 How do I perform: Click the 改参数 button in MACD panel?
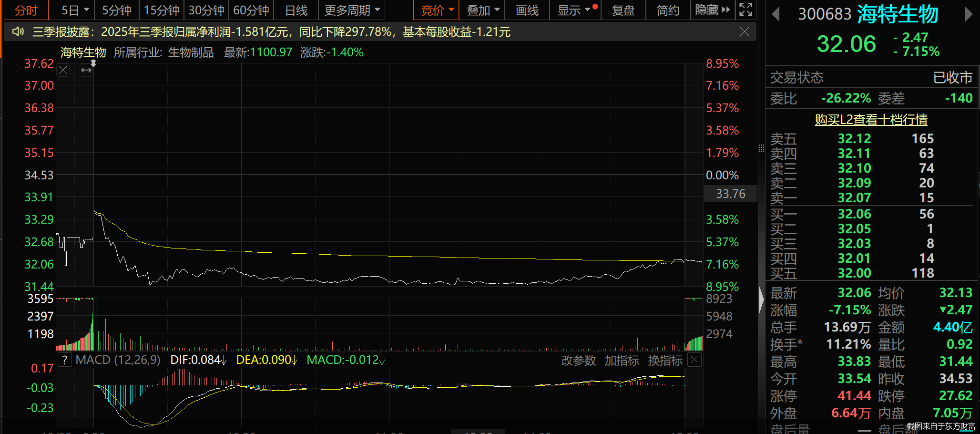click(x=578, y=361)
